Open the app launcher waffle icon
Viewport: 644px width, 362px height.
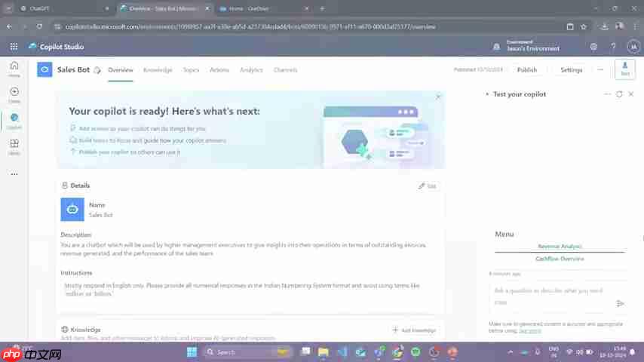point(14,47)
